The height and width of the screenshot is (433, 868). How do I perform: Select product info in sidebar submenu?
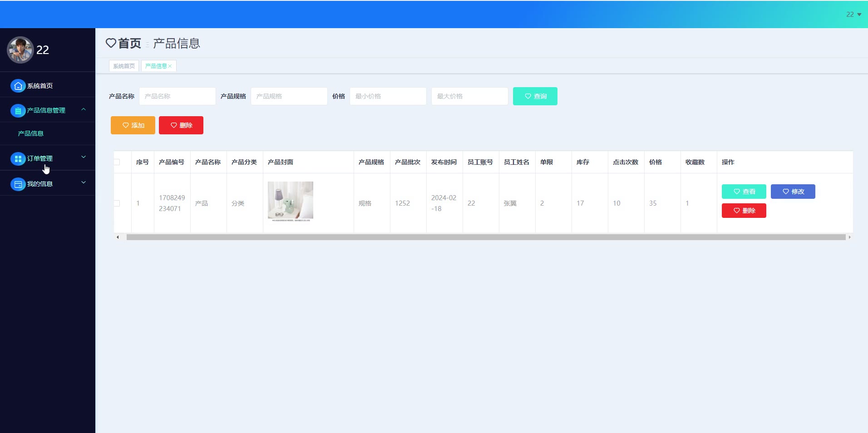pyautogui.click(x=31, y=133)
